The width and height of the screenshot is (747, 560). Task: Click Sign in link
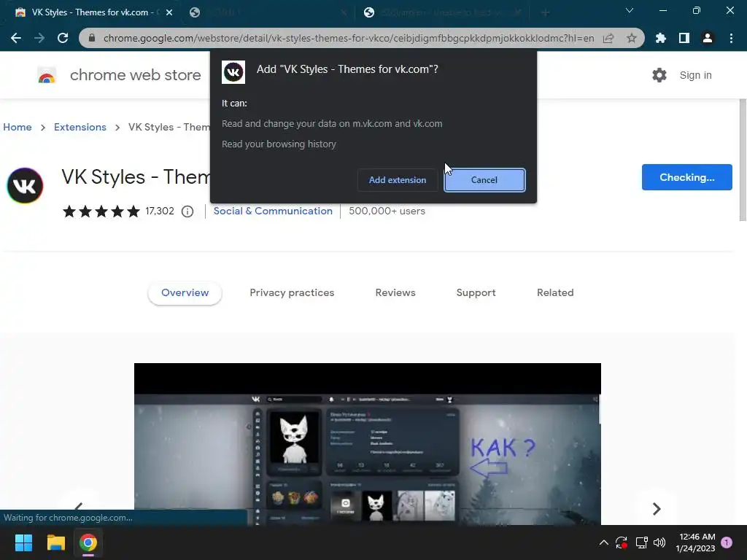pyautogui.click(x=695, y=75)
